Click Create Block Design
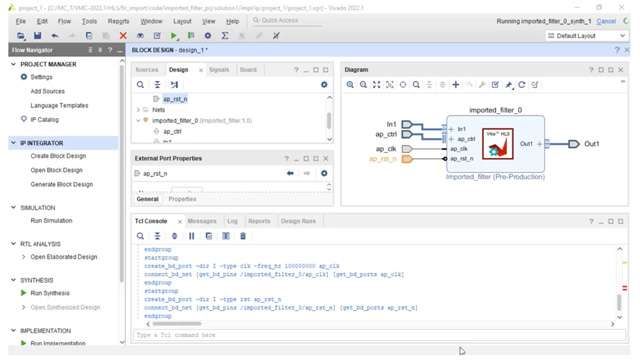Viewport: 640px width, 360px height. pyautogui.click(x=58, y=156)
